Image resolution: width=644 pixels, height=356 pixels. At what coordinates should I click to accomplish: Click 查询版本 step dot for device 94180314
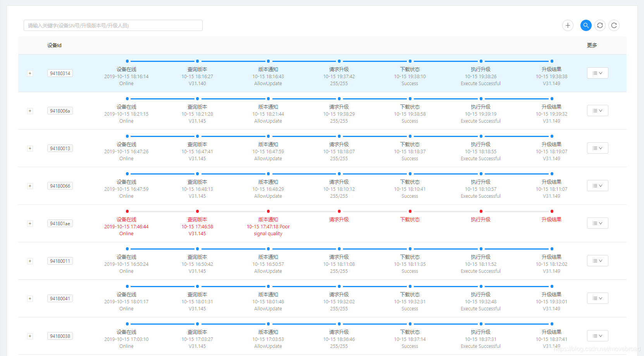197,61
